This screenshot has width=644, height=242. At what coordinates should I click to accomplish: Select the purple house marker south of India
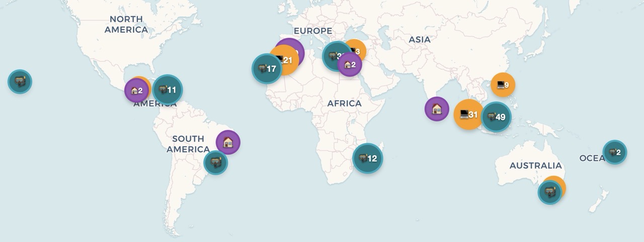(x=437, y=109)
